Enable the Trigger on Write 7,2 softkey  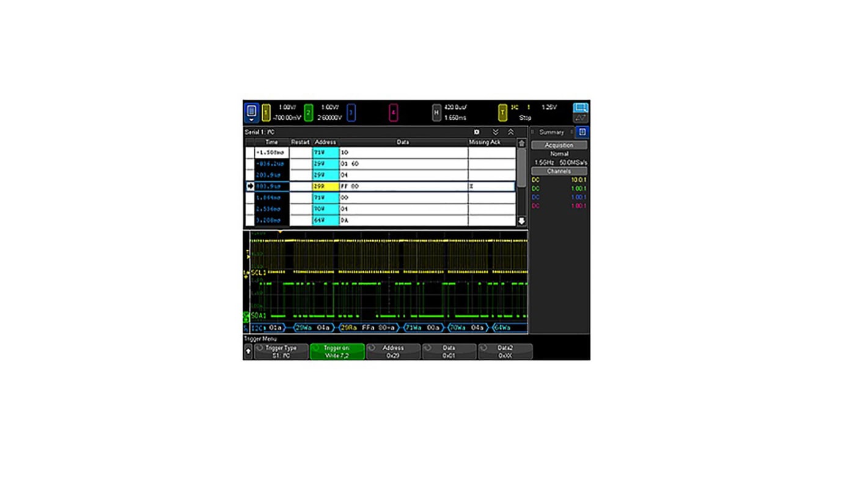click(x=337, y=350)
